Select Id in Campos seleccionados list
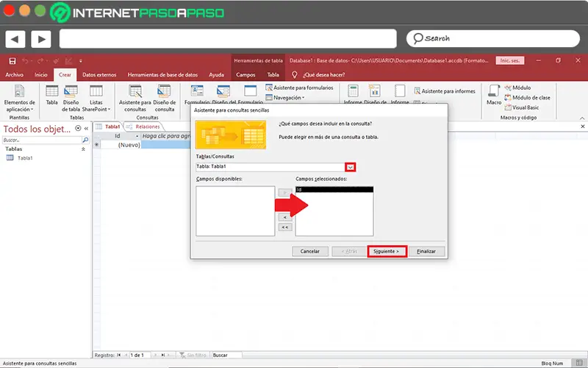 (334, 190)
